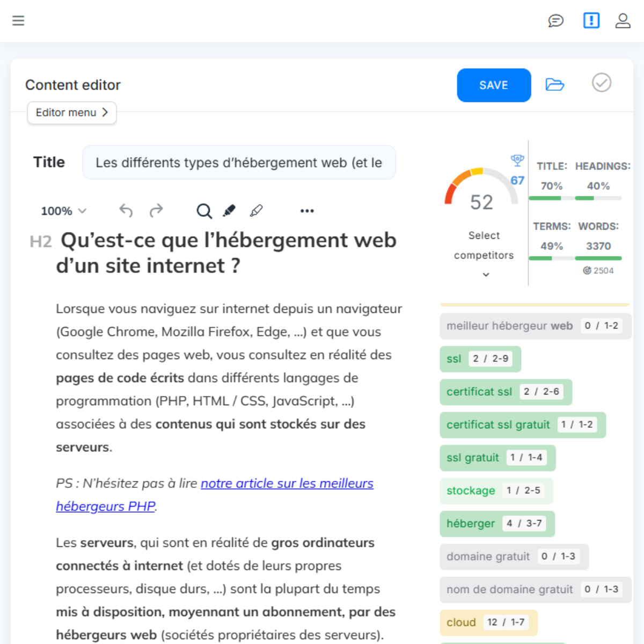Click the 'Content editor' heading text
This screenshot has width=644, height=644.
(x=73, y=85)
